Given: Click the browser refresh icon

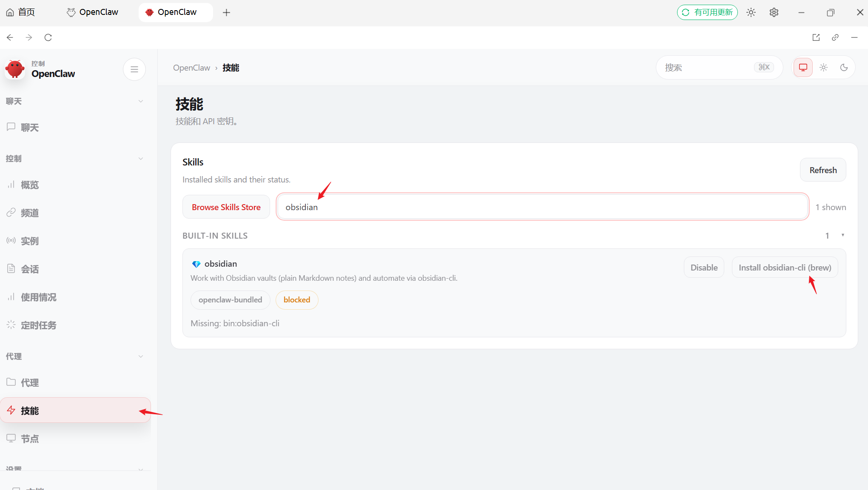Looking at the screenshot, I should 48,37.
